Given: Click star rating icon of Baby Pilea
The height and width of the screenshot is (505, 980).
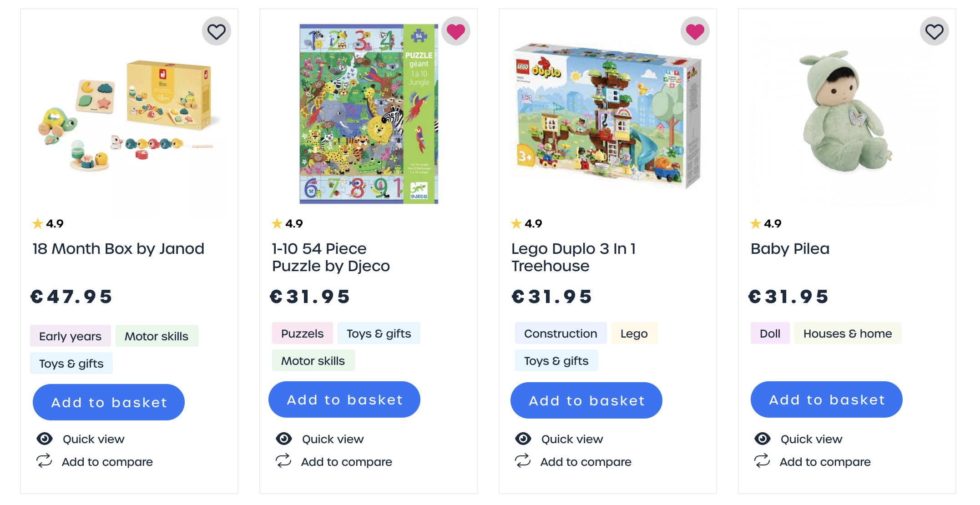Looking at the screenshot, I should tap(756, 223).
